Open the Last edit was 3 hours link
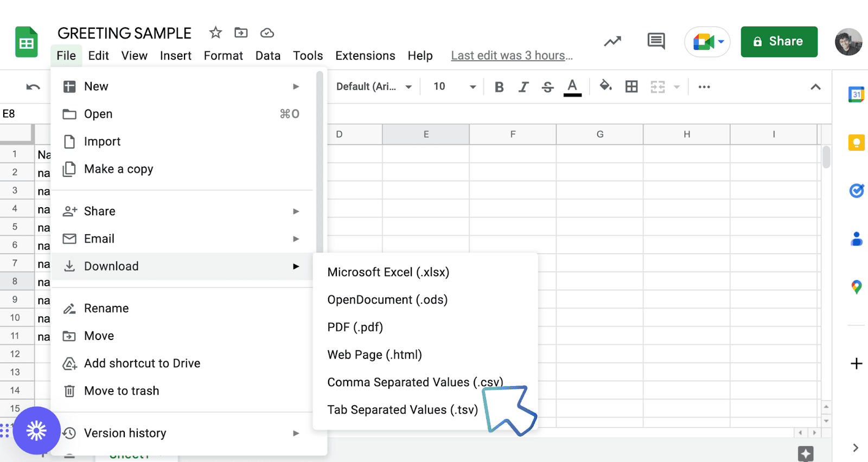The image size is (868, 462). (x=512, y=56)
